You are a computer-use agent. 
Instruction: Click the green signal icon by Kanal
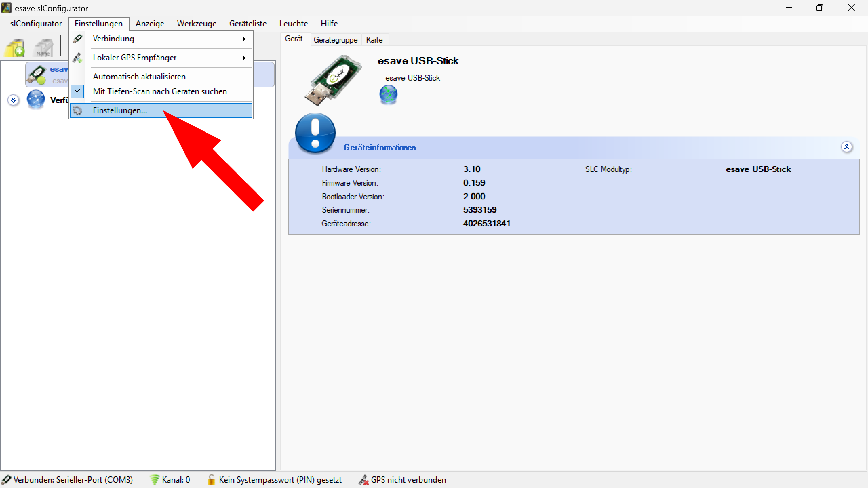[x=155, y=480]
